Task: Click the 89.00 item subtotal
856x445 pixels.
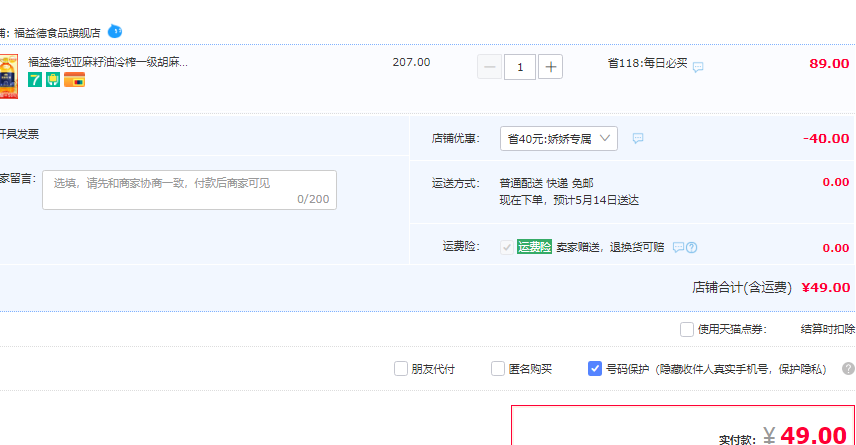Action: [x=829, y=63]
